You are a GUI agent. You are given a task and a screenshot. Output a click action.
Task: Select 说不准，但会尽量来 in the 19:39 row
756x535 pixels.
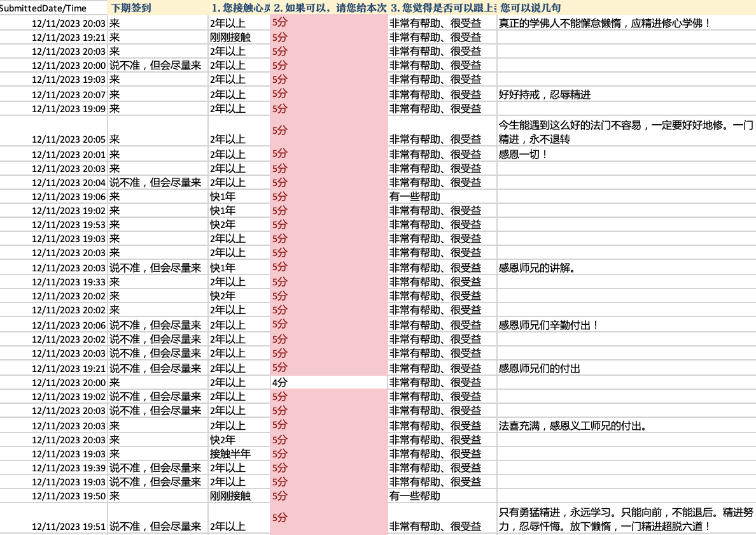tap(155, 468)
